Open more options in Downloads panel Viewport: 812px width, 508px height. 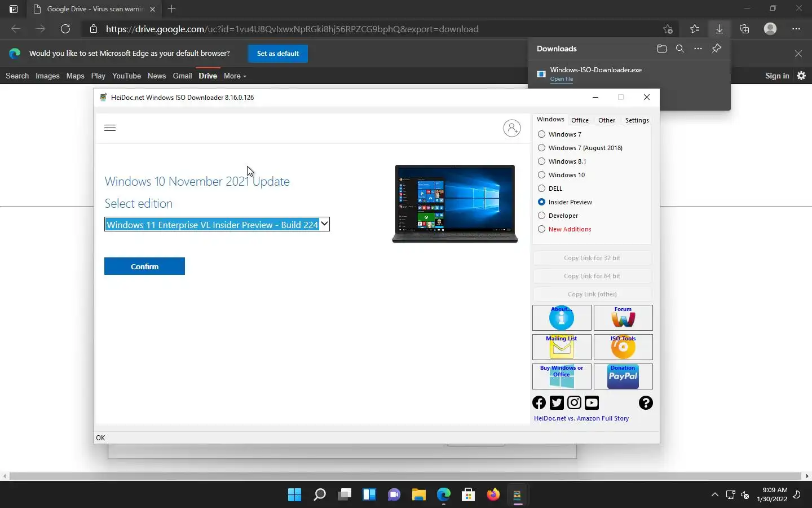[698, 49]
